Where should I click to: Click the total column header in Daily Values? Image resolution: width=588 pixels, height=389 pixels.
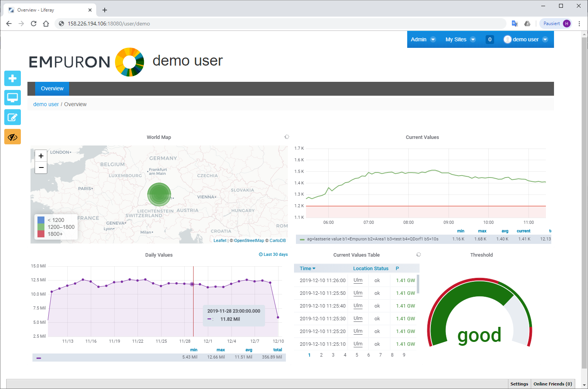pos(277,350)
